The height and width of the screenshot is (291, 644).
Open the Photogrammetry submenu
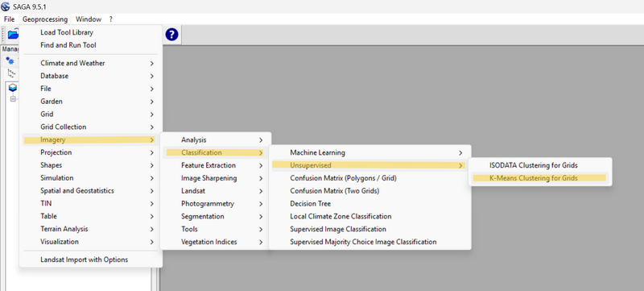215,204
